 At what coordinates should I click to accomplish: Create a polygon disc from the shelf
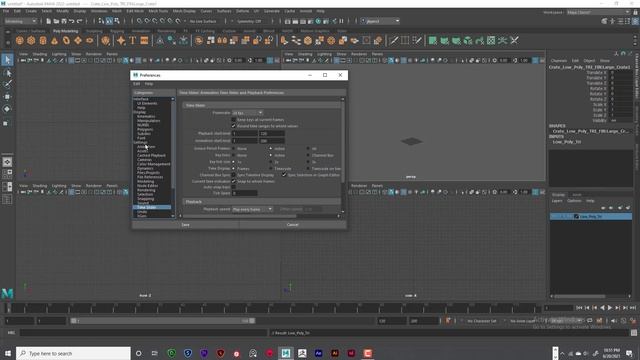coord(89,40)
